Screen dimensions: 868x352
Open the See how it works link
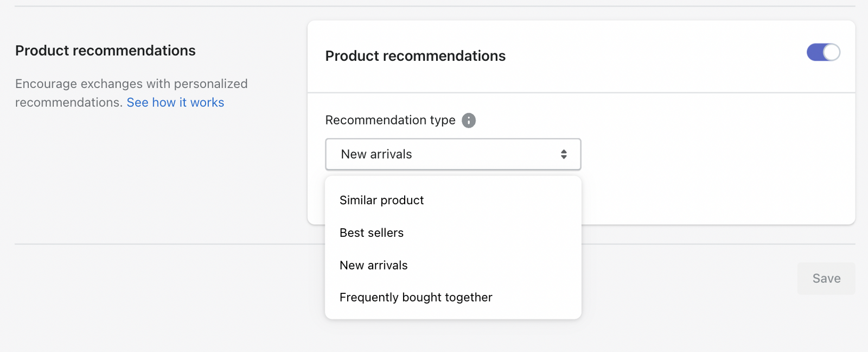click(x=175, y=103)
